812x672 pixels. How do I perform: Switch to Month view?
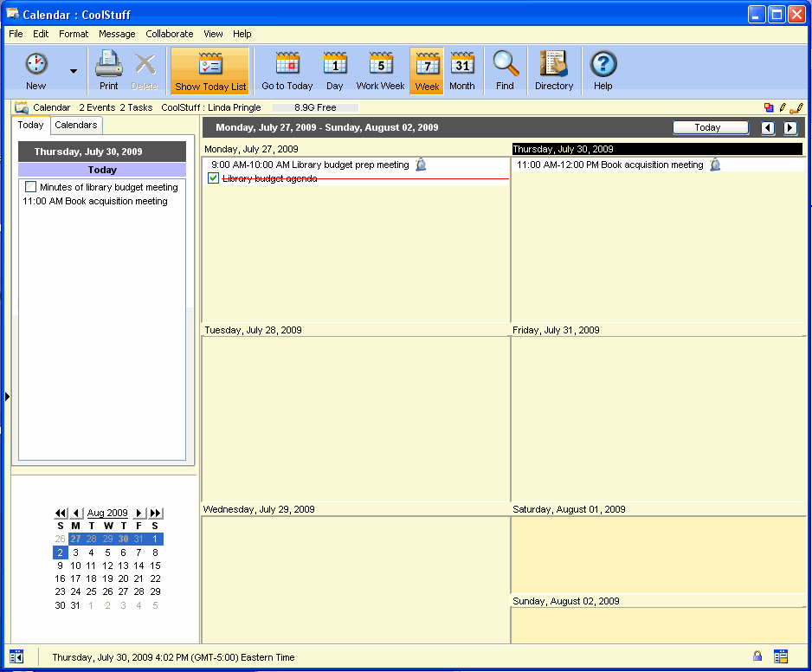(462, 69)
